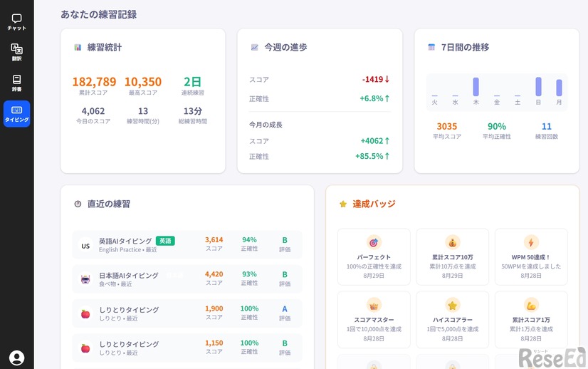This screenshot has width=588, height=369.
Task: Click the 94% accuracy in English row
Action: tap(249, 240)
